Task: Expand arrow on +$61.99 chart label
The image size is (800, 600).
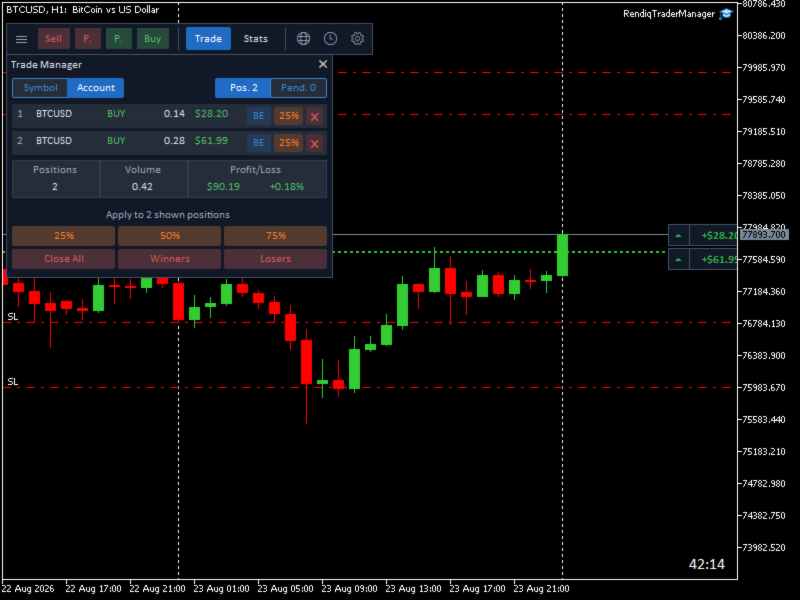Action: point(679,260)
